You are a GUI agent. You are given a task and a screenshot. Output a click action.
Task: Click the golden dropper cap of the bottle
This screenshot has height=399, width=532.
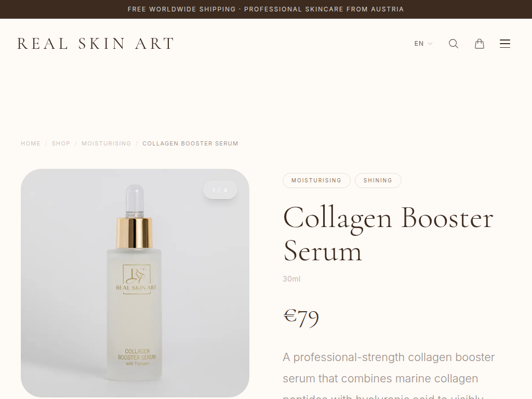[x=134, y=233]
